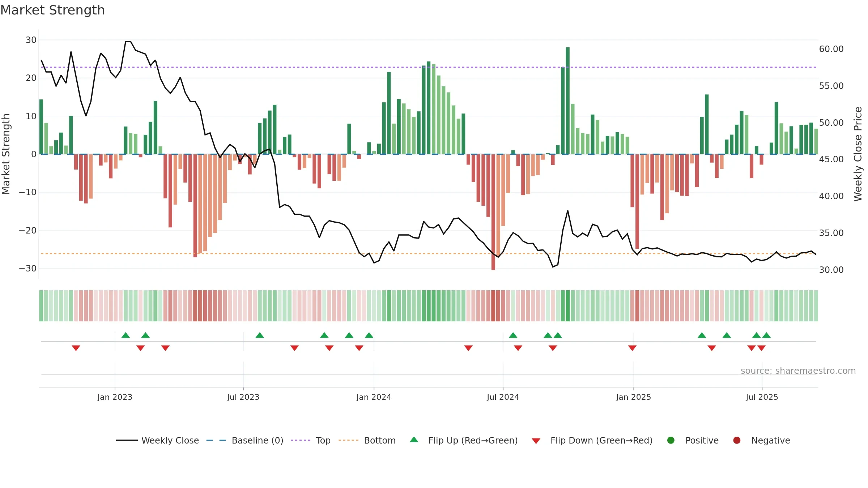Screen dimensions: 868x488
Task: Click the sharemaestro.com source text
Action: point(798,371)
